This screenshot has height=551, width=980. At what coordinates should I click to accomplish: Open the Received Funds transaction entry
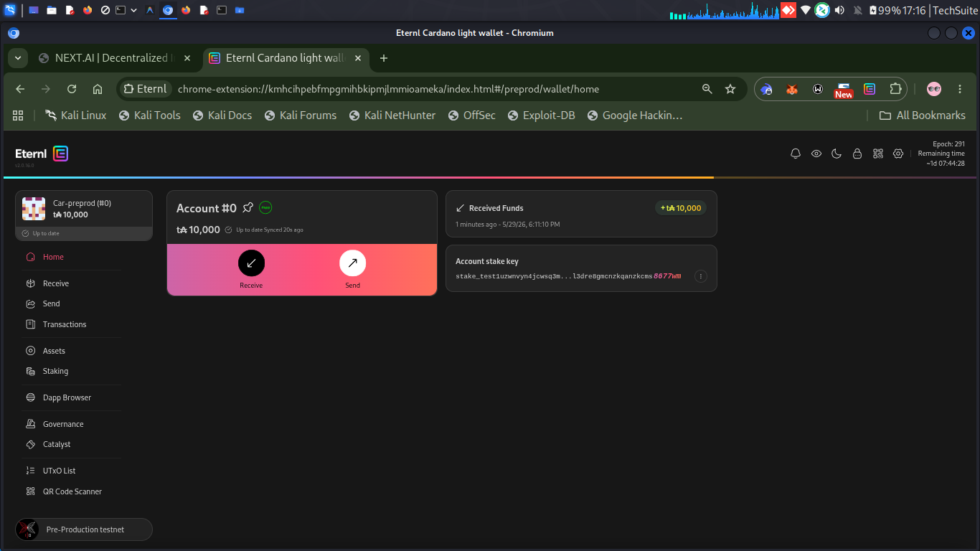581,214
